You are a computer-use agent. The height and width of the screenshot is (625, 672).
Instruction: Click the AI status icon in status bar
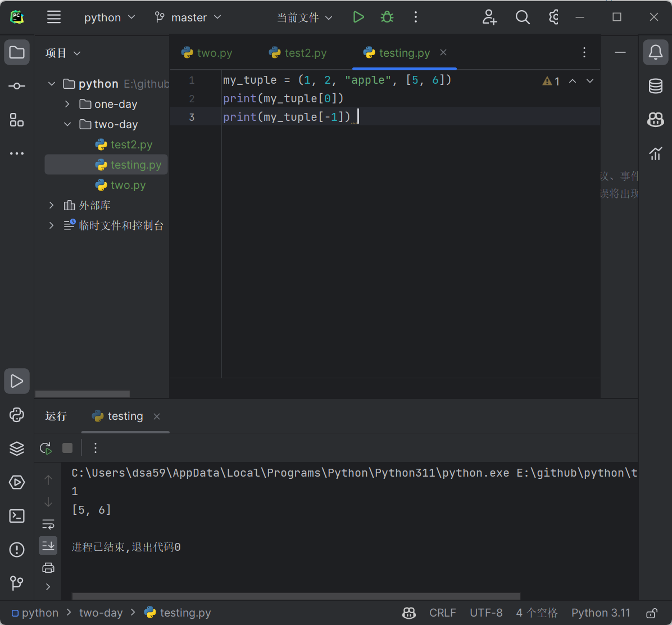tap(409, 613)
